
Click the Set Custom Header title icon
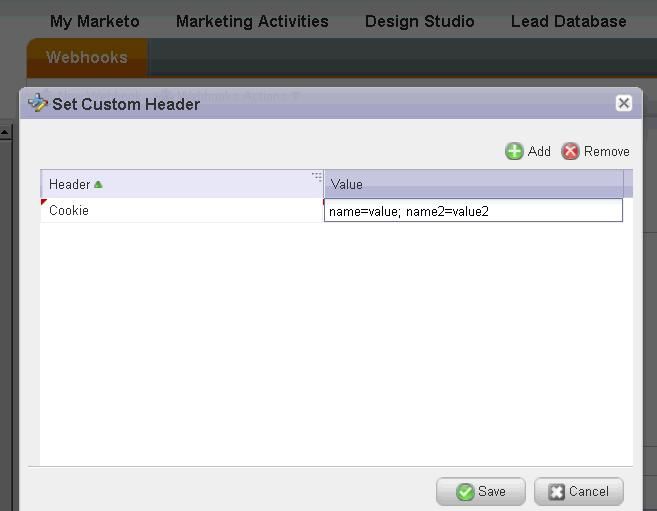coord(37,103)
